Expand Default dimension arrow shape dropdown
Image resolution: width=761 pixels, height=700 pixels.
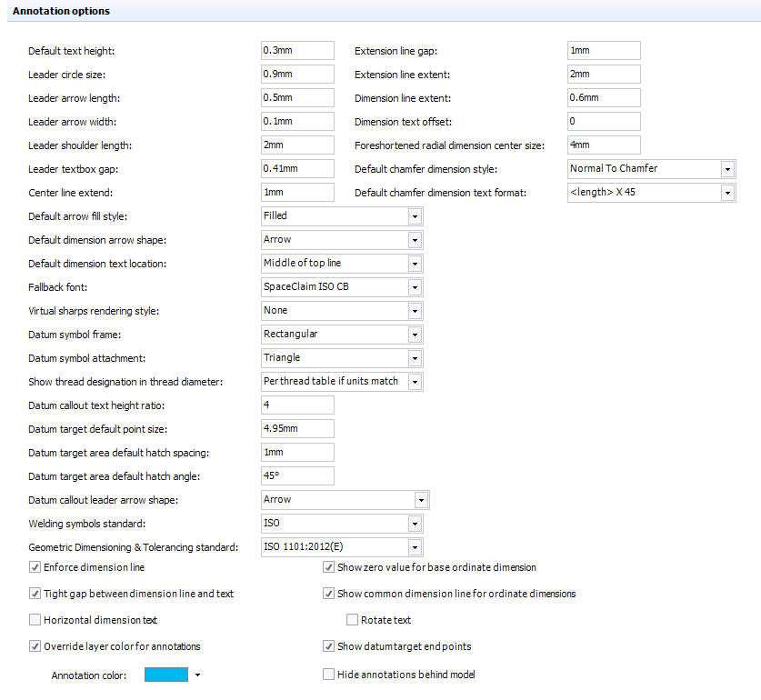click(415, 240)
